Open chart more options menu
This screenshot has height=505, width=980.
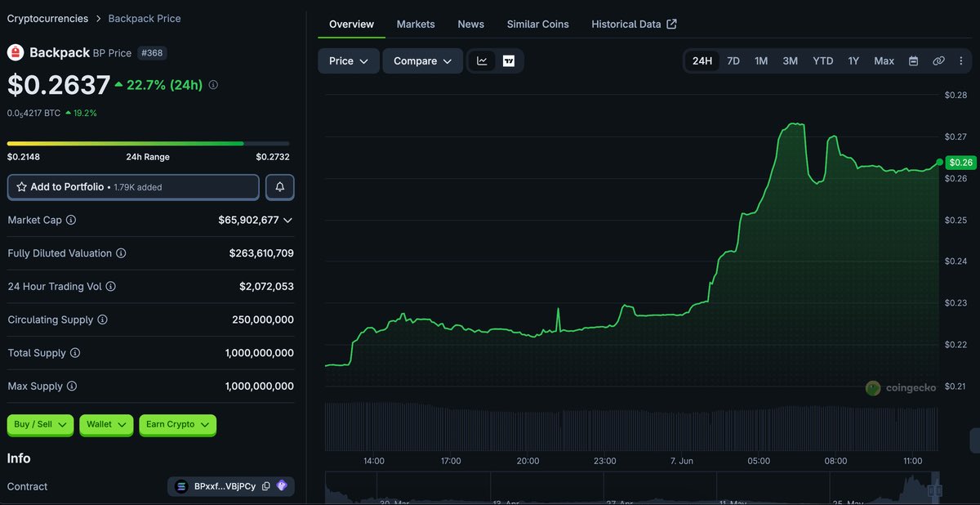click(960, 61)
